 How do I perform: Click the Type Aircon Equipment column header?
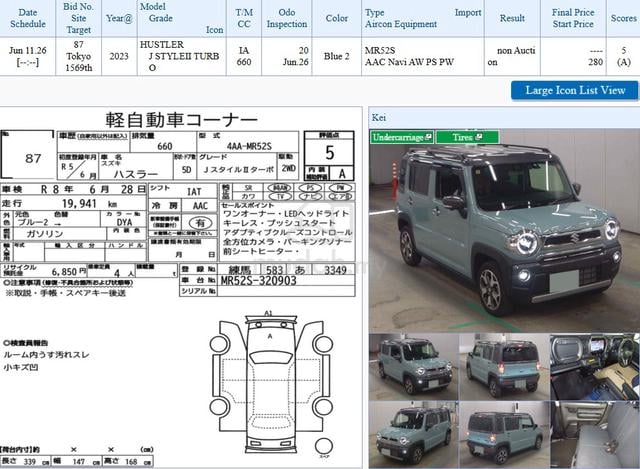(423, 18)
